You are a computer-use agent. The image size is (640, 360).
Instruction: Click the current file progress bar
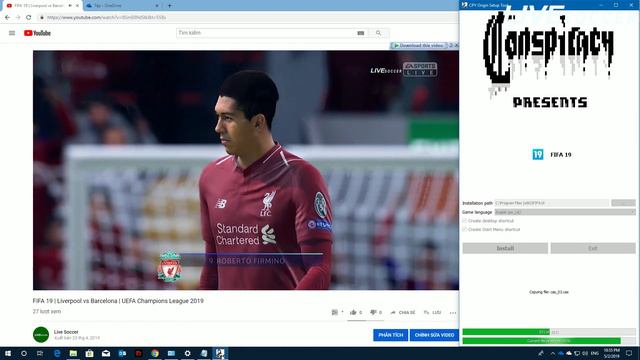pos(549,340)
